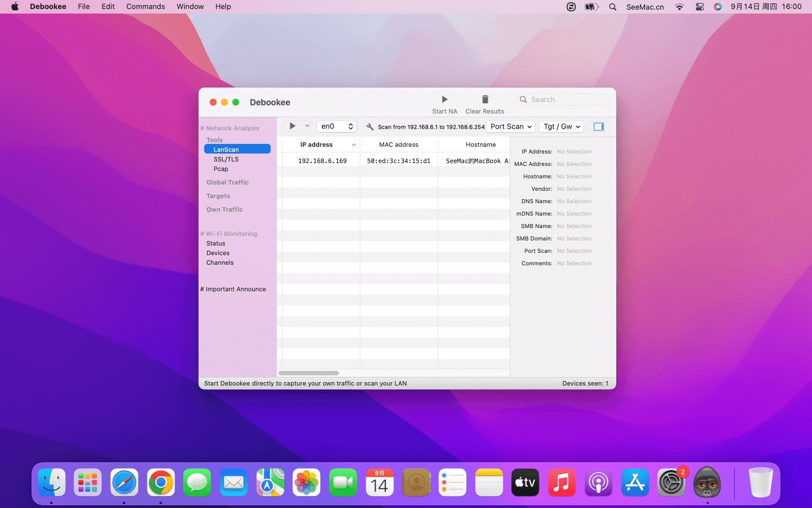This screenshot has height=508, width=812.
Task: Open Messages from the Dock
Action: (197, 483)
